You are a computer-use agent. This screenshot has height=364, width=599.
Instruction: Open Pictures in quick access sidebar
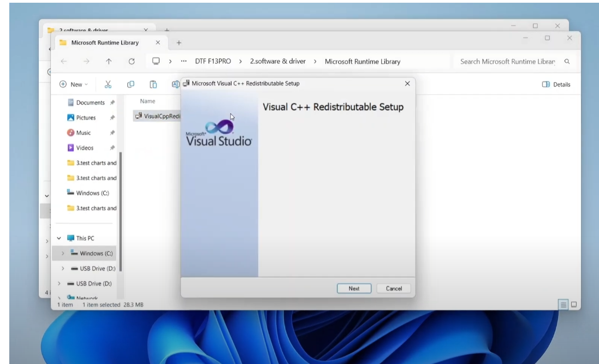click(x=86, y=118)
